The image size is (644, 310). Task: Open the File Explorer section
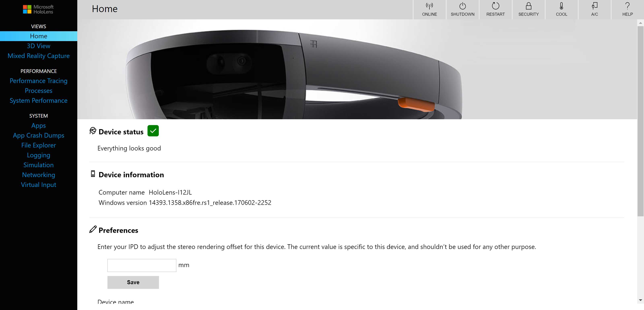pos(38,145)
